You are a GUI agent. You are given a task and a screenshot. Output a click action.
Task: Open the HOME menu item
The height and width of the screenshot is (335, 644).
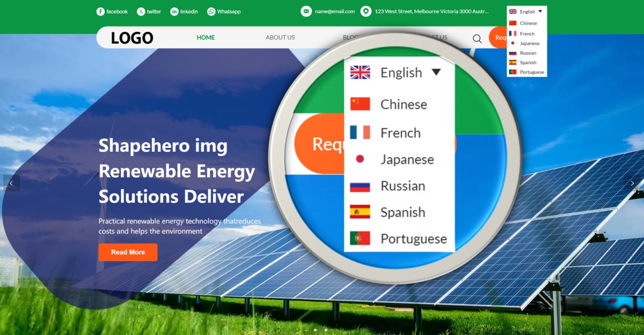click(206, 38)
